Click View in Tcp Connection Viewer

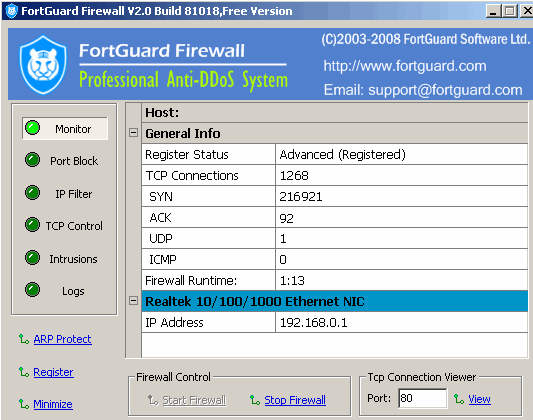[x=479, y=399]
